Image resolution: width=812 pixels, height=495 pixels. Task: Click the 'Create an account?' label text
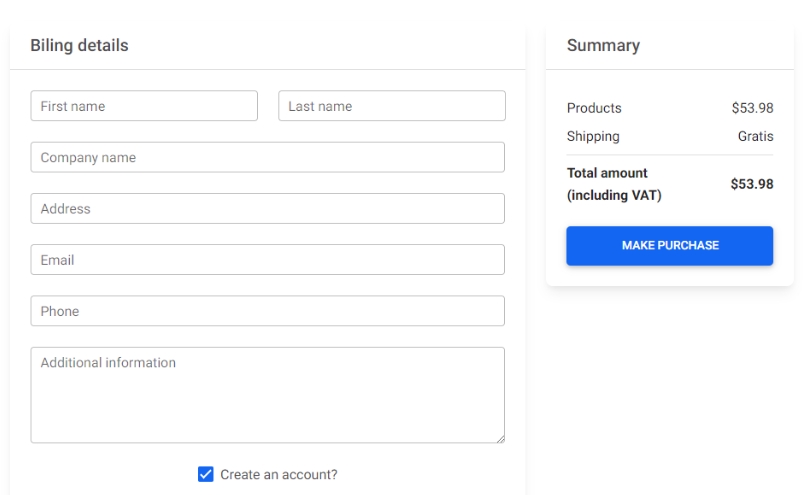pos(279,475)
